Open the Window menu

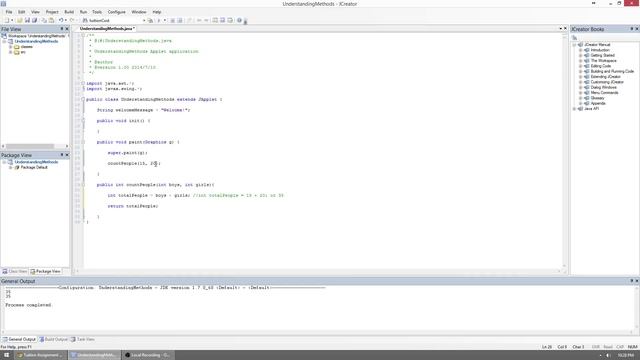click(x=139, y=12)
